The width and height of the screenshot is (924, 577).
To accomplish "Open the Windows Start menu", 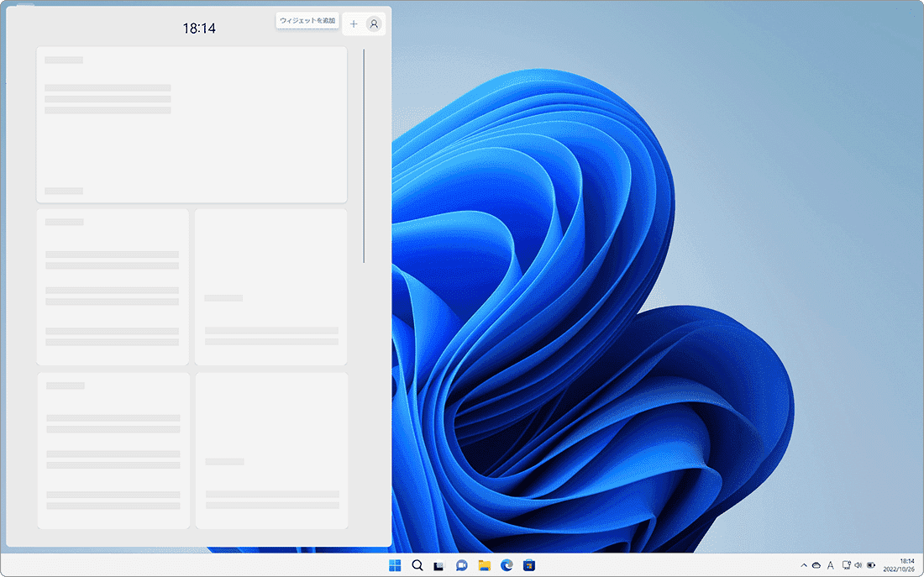I will point(395,566).
